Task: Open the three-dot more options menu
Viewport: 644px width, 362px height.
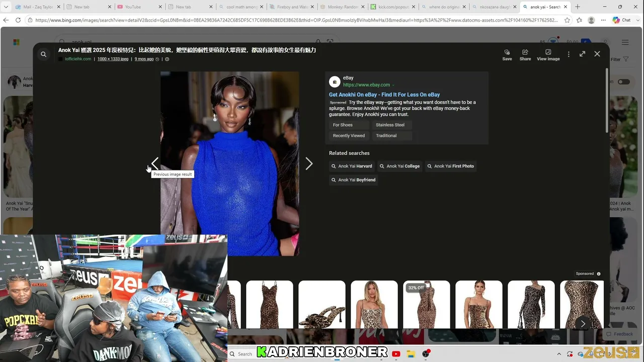Action: coord(569,54)
